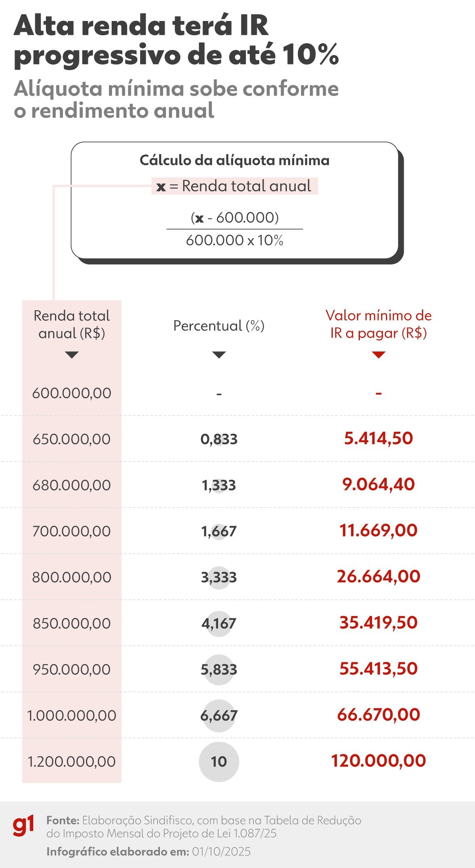Click arrow under Percentual (%) header

219,355
